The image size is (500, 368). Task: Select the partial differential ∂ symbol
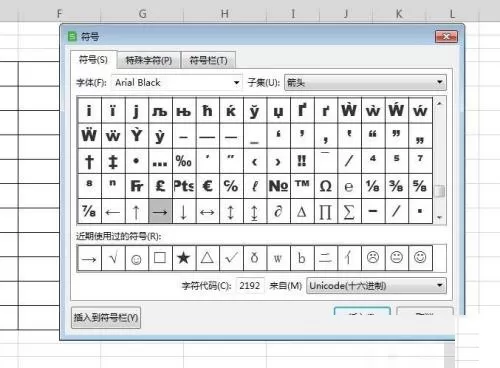point(278,211)
